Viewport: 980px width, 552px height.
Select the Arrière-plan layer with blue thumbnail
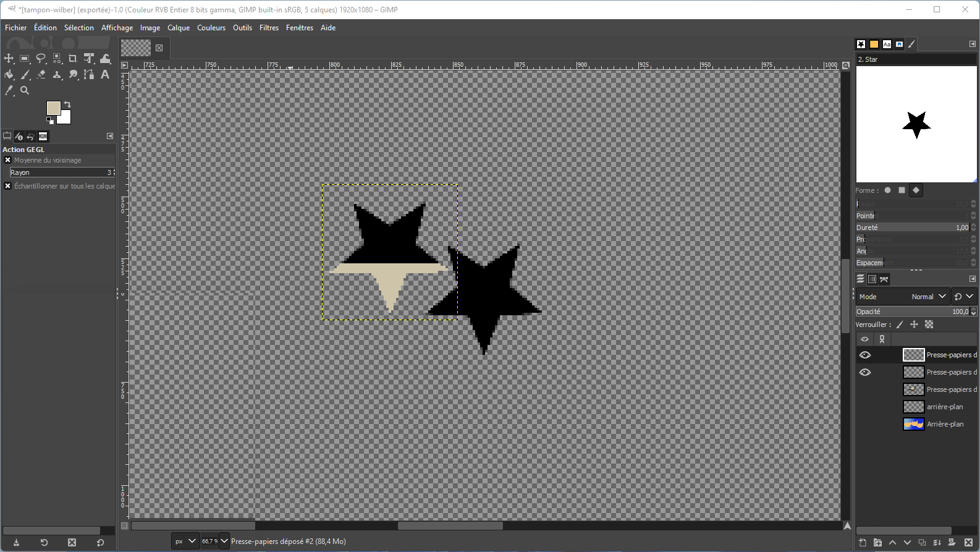pos(944,424)
